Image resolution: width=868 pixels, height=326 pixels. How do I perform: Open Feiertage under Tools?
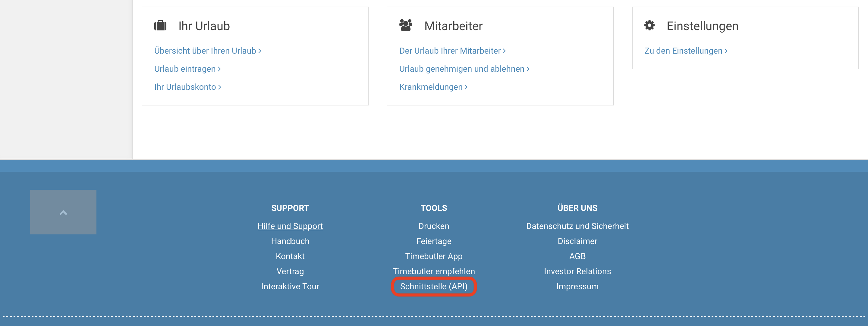click(x=434, y=241)
